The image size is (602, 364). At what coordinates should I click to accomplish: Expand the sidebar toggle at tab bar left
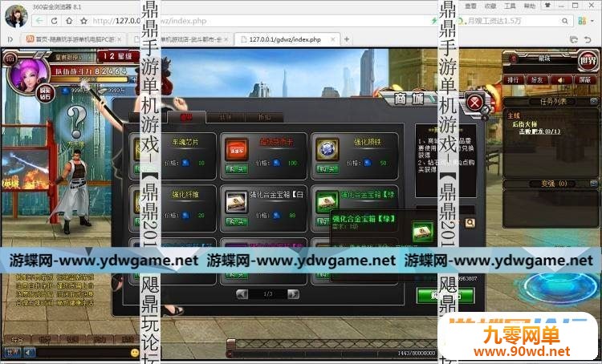point(10,39)
